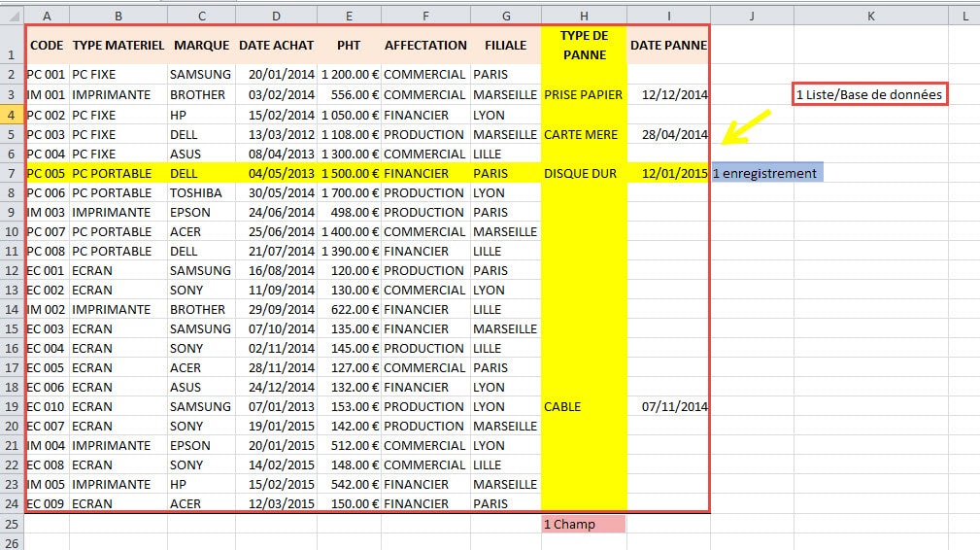Click TOSHIBA brand cell
This screenshot has width=980, height=550.
pos(201,192)
